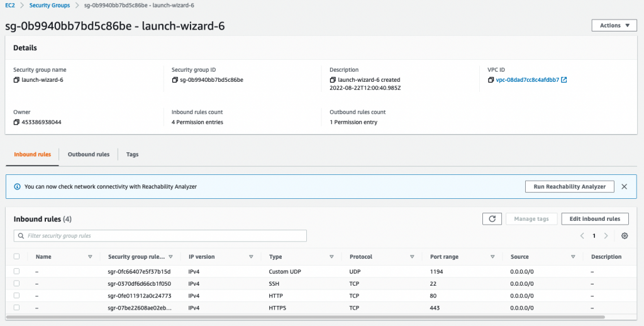This screenshot has height=326, width=644.
Task: Click the HTTPS type cell
Action: point(277,308)
